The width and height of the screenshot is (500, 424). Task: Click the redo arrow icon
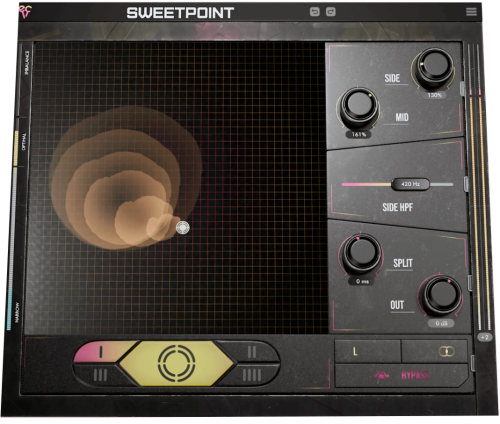point(331,12)
